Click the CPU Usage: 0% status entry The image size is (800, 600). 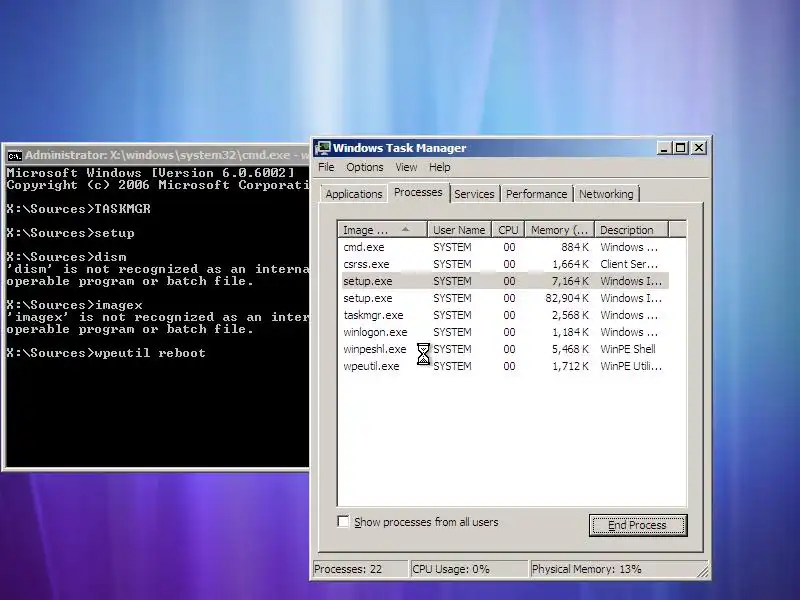468,569
